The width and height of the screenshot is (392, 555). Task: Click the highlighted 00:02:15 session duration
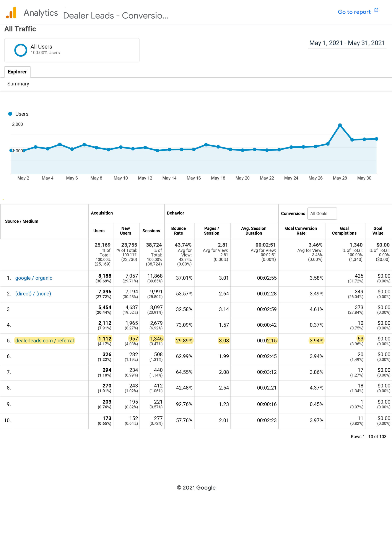click(267, 340)
